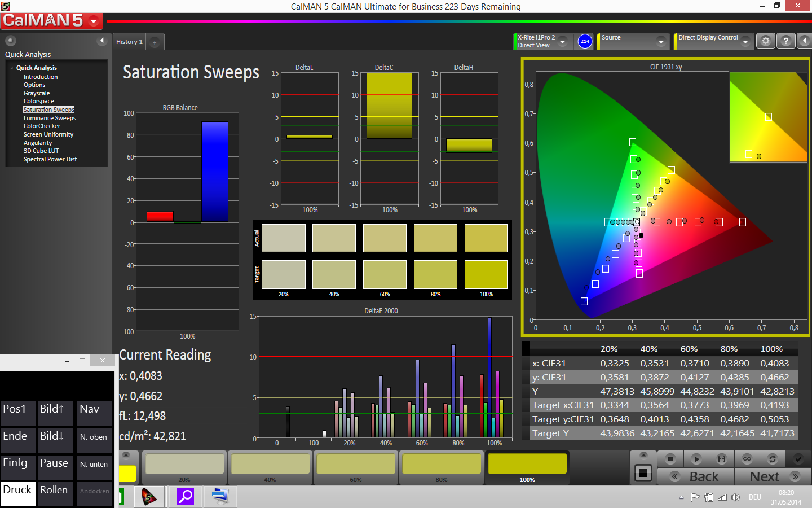Click the refresh arrows icon
Viewport: 812px width, 508px height.
[x=772, y=459]
